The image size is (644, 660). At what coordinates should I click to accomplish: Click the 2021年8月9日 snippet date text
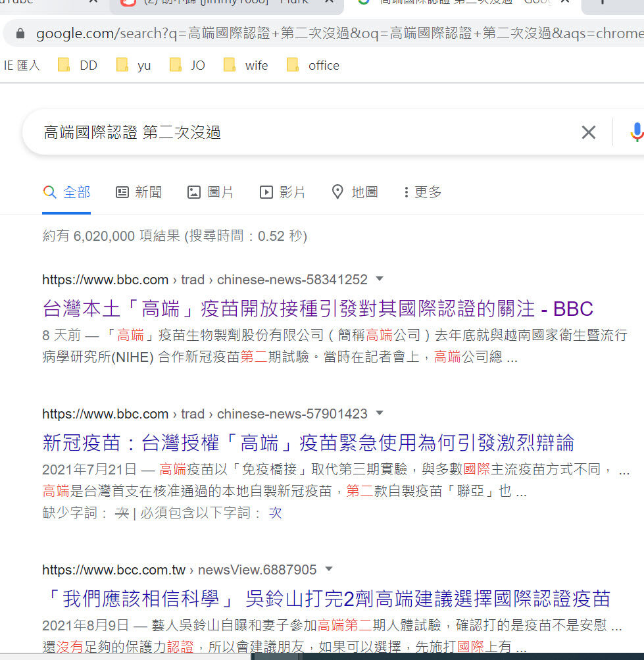click(86, 625)
